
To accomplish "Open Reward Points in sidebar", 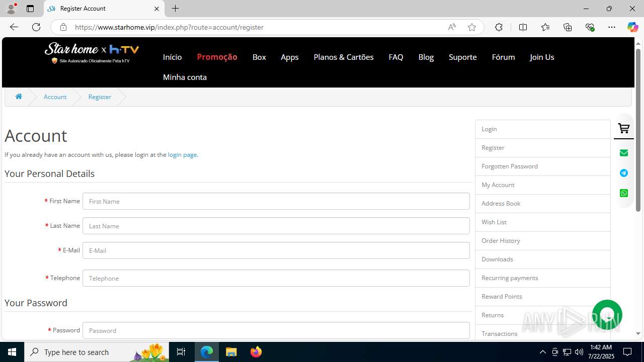I will point(543,297).
